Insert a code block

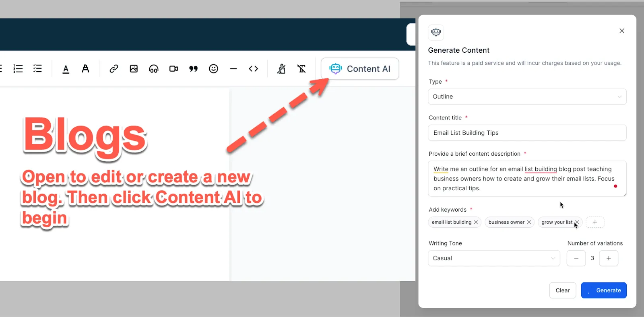[253, 69]
